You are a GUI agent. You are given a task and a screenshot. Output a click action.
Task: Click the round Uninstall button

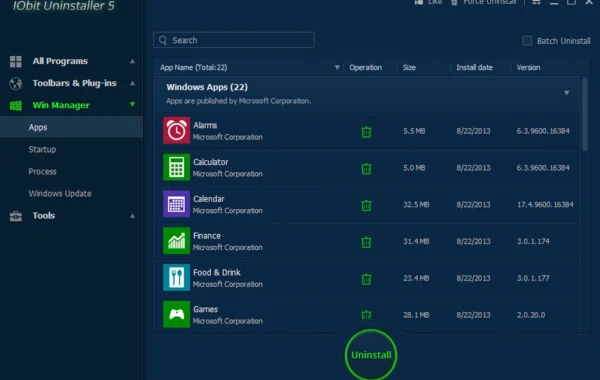pos(371,355)
